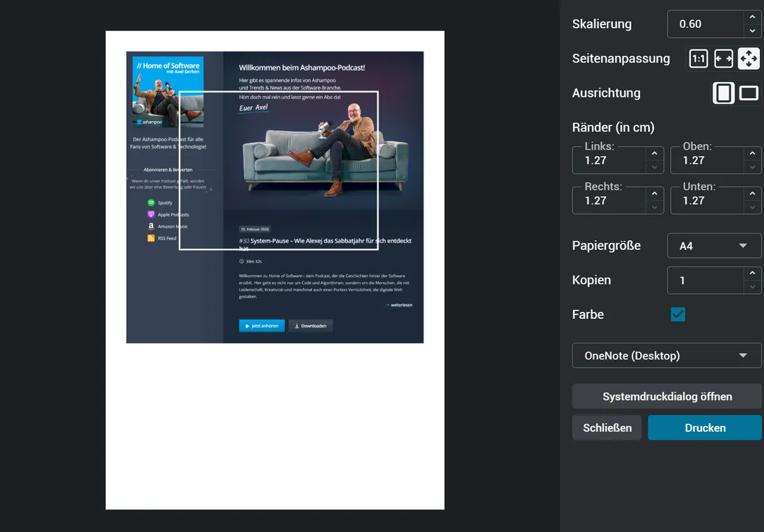
Task: Select the 1:1 page fit icon
Action: tap(699, 59)
